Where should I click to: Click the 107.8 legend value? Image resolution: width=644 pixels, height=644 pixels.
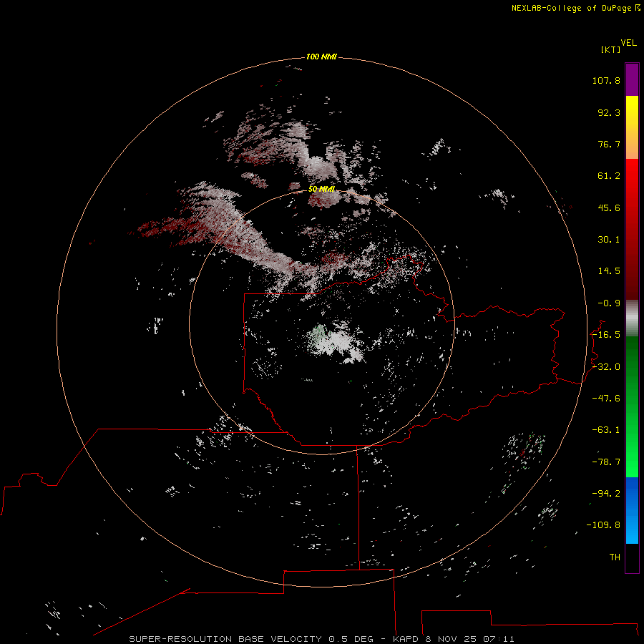tap(606, 80)
